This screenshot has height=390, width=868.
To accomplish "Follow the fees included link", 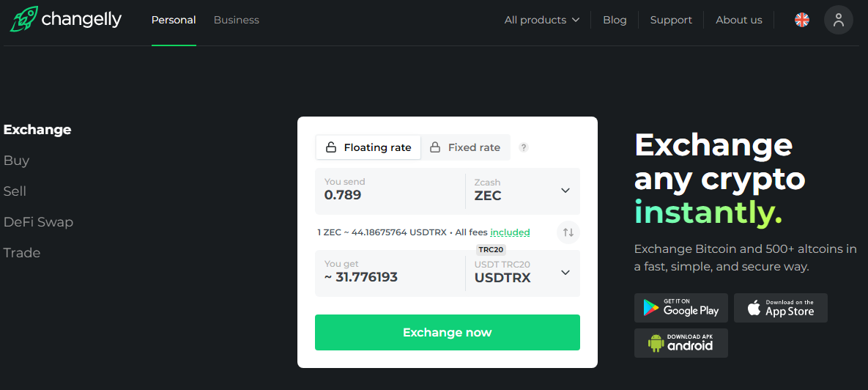I will [510, 232].
